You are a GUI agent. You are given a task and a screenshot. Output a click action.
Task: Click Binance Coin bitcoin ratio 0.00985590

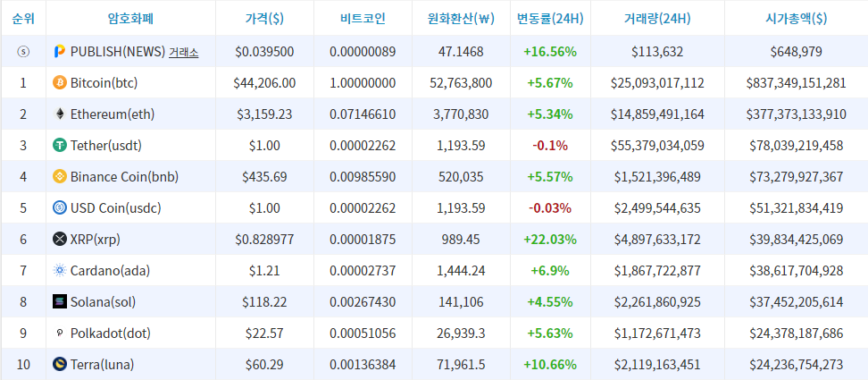tap(363, 177)
